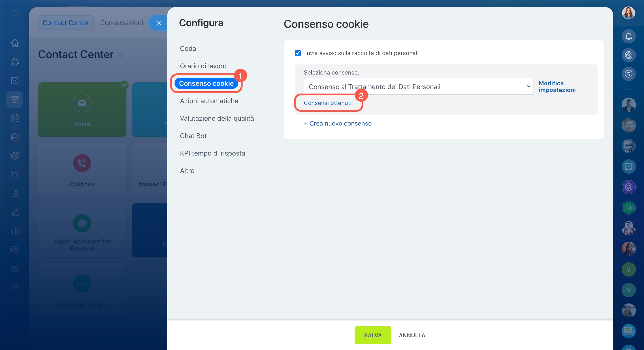Screen dimensions: 644x350
Task: Click the user profile avatar at top right
Action: (628, 13)
